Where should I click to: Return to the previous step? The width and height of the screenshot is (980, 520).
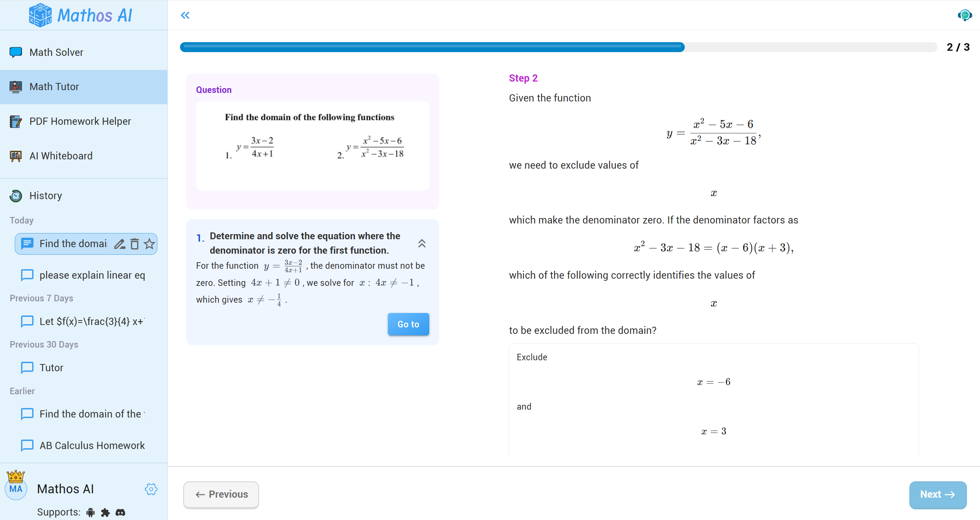point(221,495)
